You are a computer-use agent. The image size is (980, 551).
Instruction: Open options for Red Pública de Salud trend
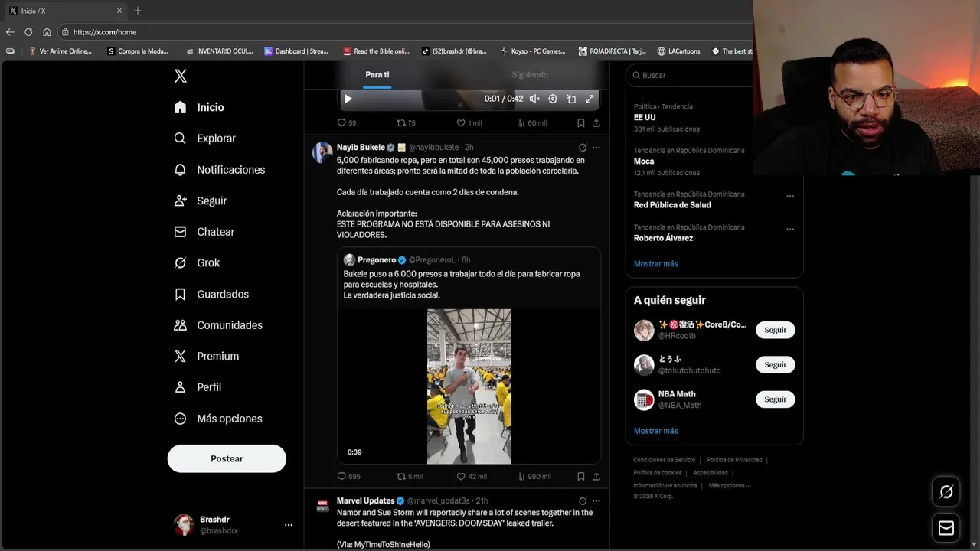[x=790, y=196]
